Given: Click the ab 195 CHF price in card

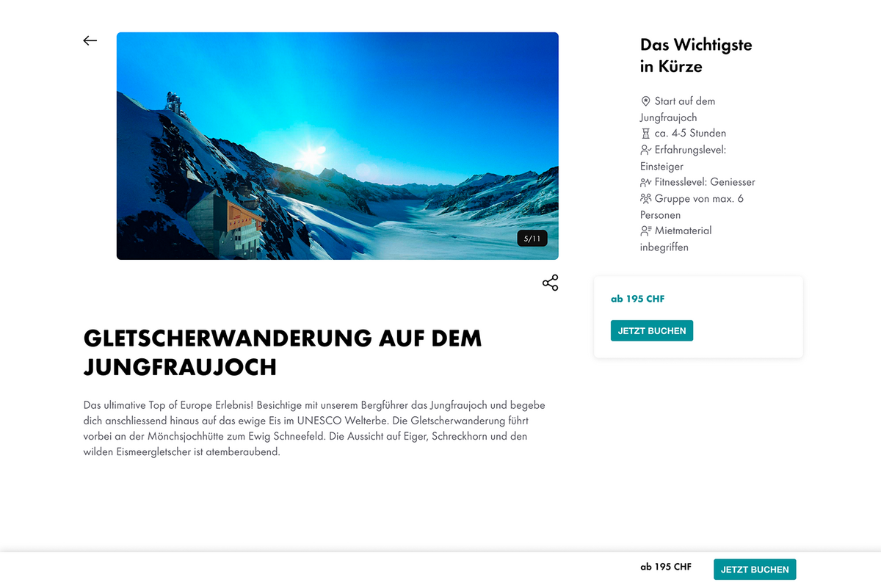Looking at the screenshot, I should 638,299.
